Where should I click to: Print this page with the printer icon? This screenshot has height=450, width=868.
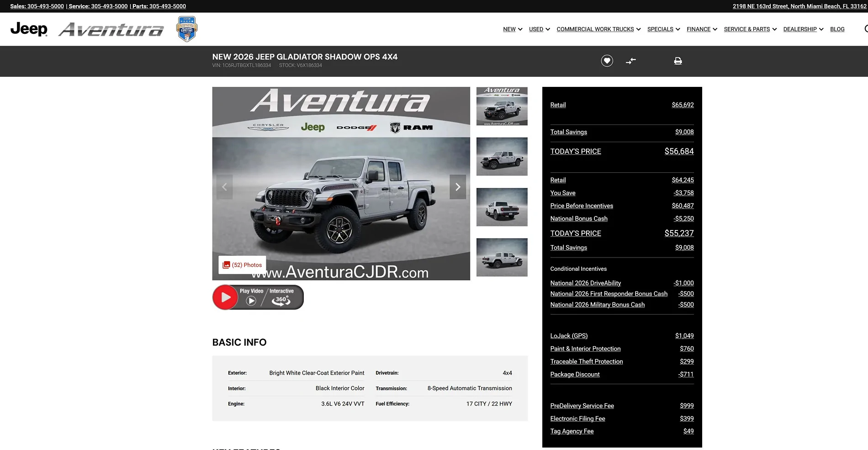pos(678,61)
